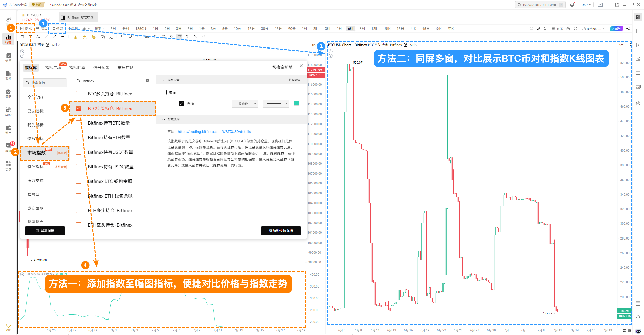Image resolution: width=644 pixels, height=335 pixels.
Task: Click the fullscreen collapse arrows icon
Action: (x=575, y=29)
